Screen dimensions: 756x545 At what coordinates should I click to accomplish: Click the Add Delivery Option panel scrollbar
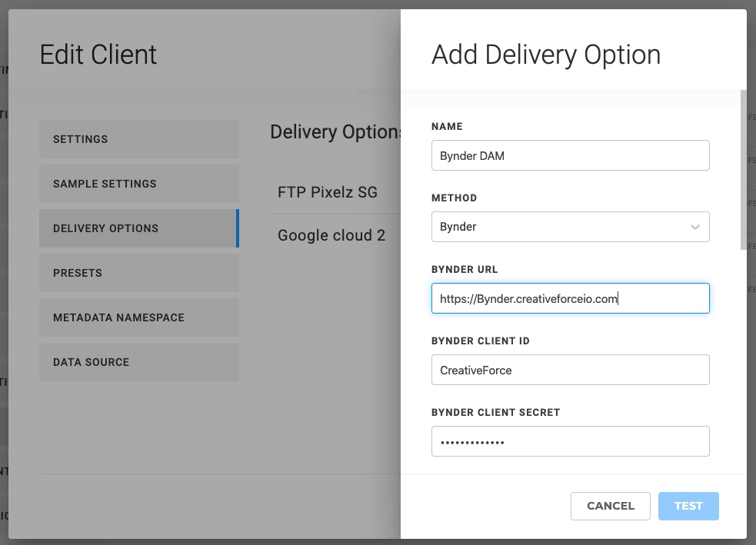(743, 169)
